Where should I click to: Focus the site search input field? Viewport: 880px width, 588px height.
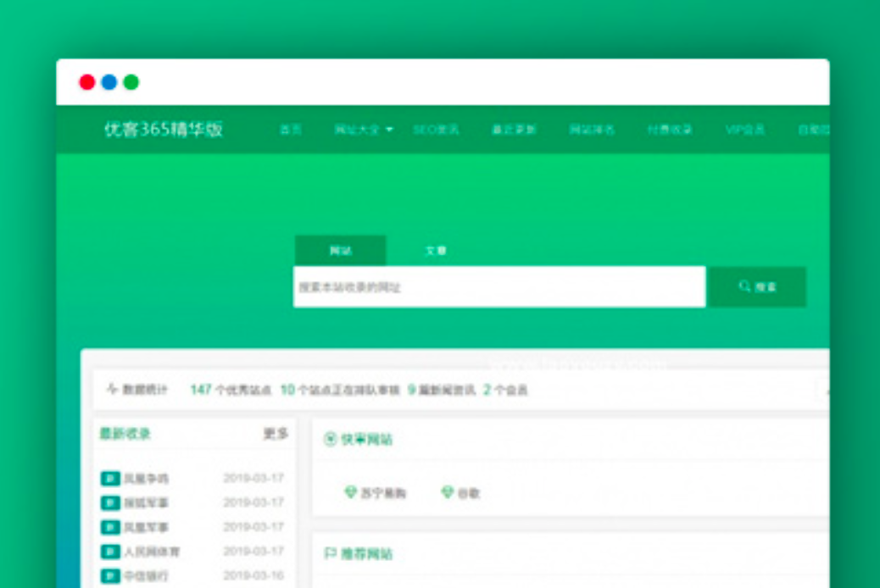[498, 287]
